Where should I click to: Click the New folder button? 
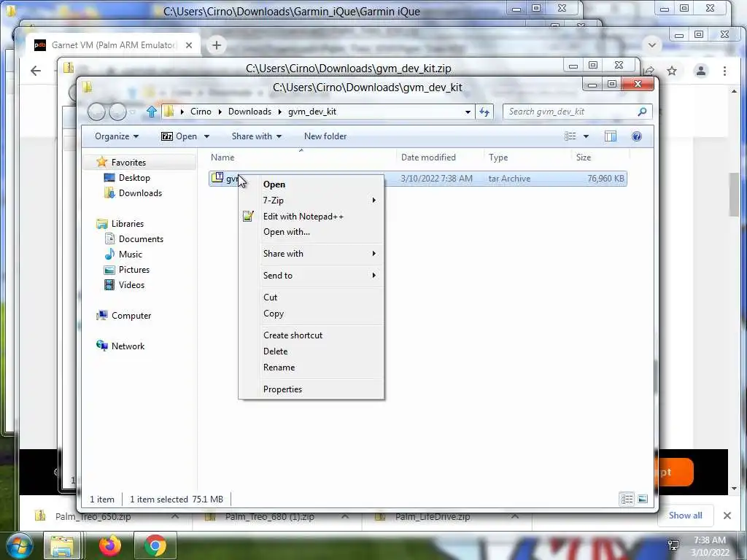(x=325, y=136)
